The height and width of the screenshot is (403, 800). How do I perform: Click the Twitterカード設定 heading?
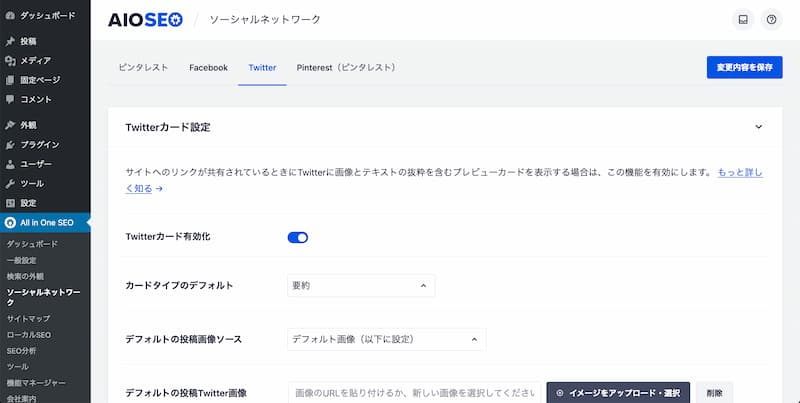(x=168, y=127)
